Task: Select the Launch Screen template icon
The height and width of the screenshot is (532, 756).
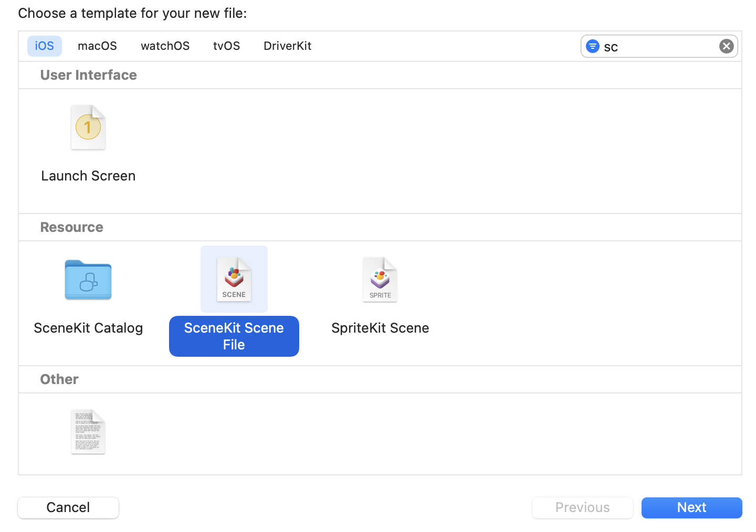Action: click(x=88, y=127)
